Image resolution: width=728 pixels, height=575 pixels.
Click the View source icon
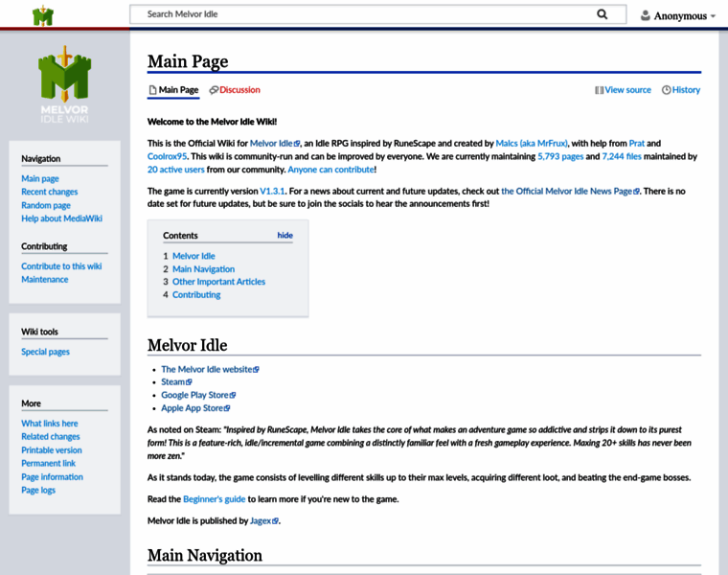tap(599, 90)
